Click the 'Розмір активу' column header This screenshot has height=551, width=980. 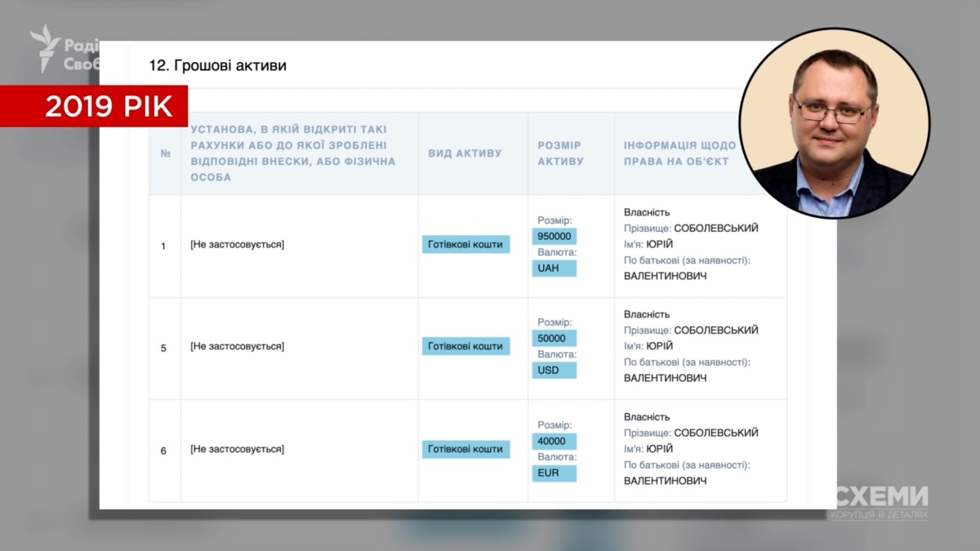tap(560, 153)
